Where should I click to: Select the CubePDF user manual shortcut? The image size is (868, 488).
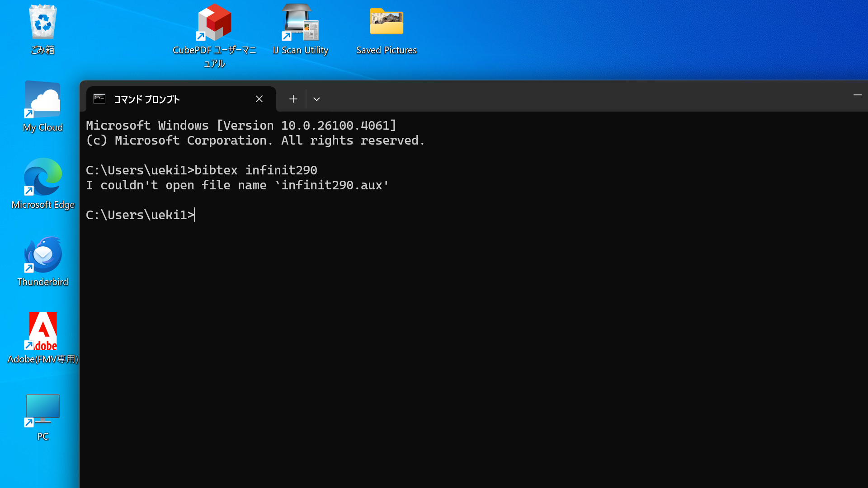point(214,36)
